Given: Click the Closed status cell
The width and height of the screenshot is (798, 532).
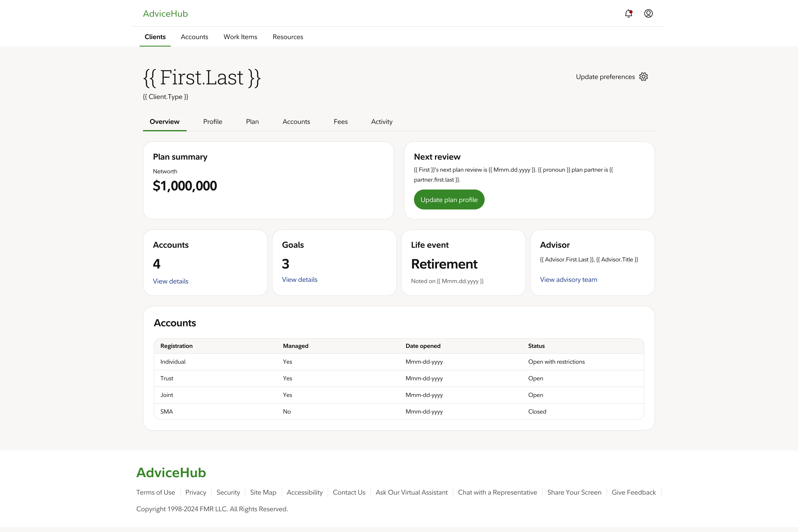Looking at the screenshot, I should 537,411.
